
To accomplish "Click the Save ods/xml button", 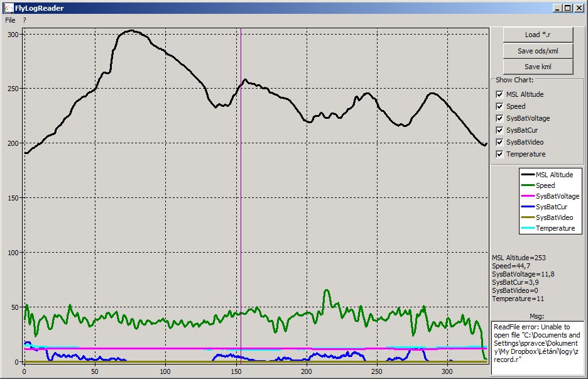I will coord(538,51).
